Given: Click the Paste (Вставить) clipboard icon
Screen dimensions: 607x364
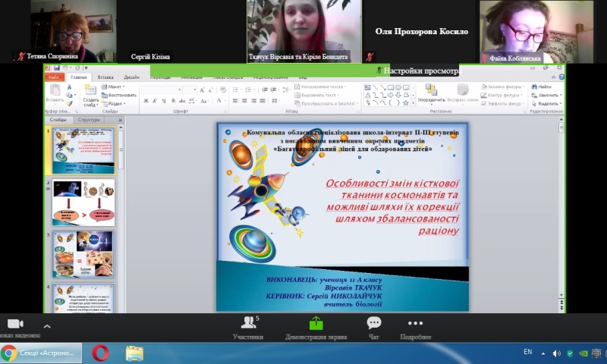Looking at the screenshot, I should click(55, 90).
